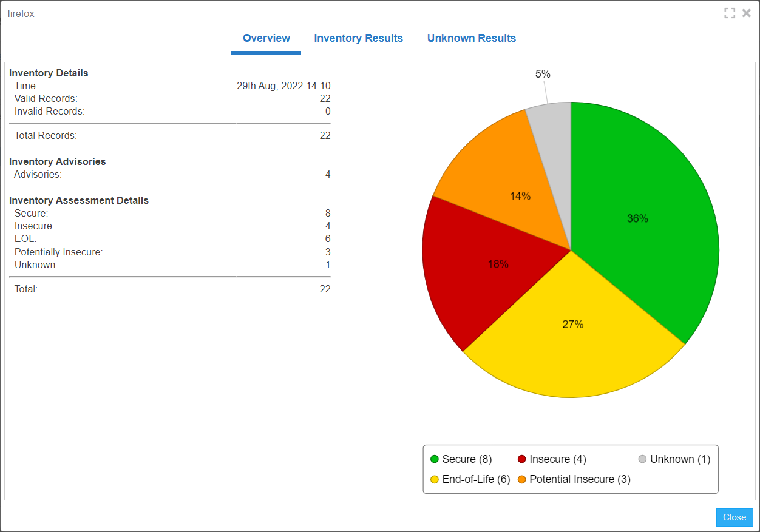Toggle Insecure (4) legend entry
760x532 pixels.
[551, 459]
